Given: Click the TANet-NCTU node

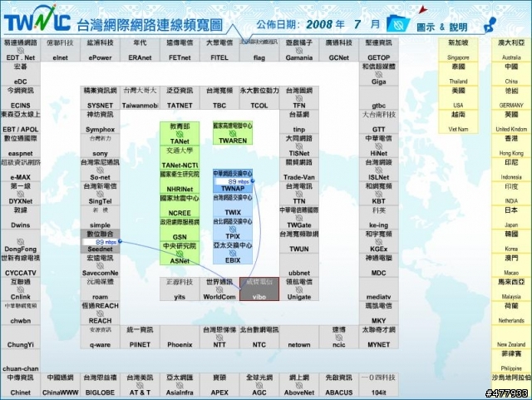Looking at the screenshot, I should pyautogui.click(x=180, y=157).
